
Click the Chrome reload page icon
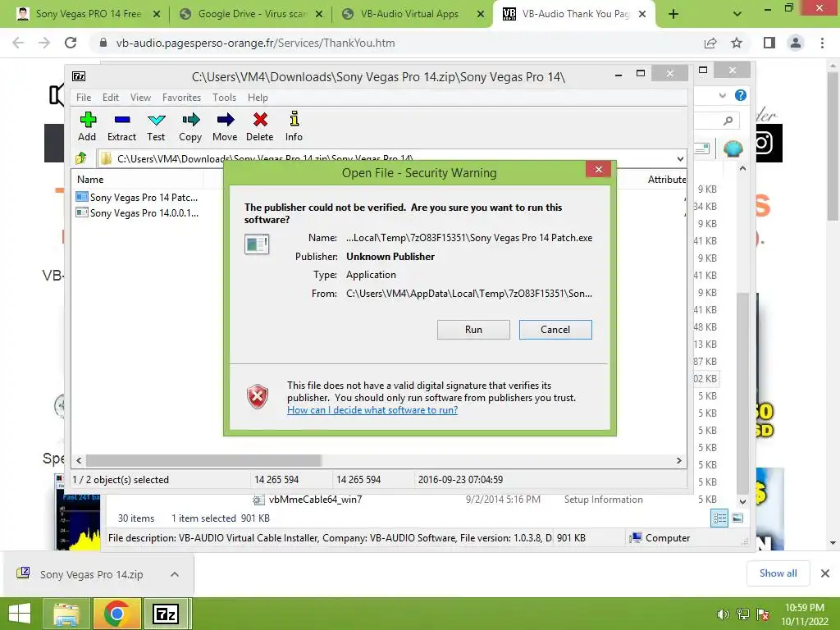point(71,43)
